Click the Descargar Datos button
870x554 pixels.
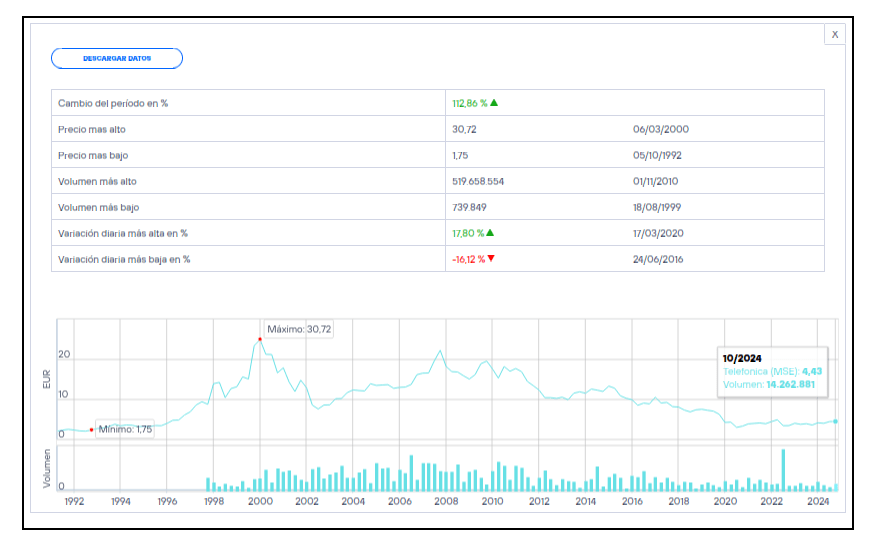tap(117, 58)
